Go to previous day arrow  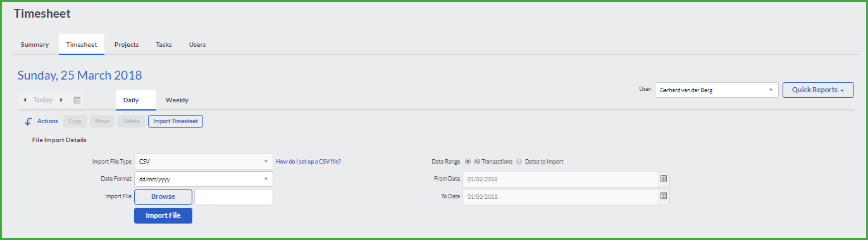[25, 100]
